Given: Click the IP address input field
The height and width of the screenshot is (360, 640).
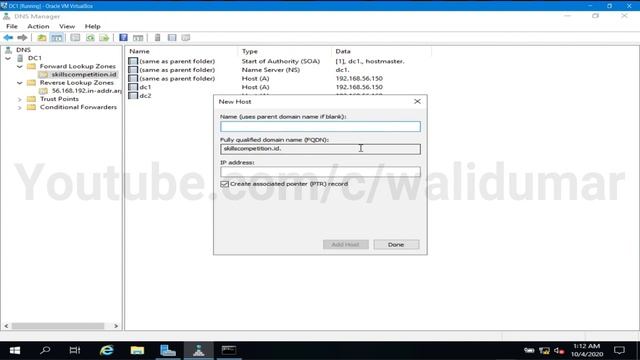Looking at the screenshot, I should (320, 172).
